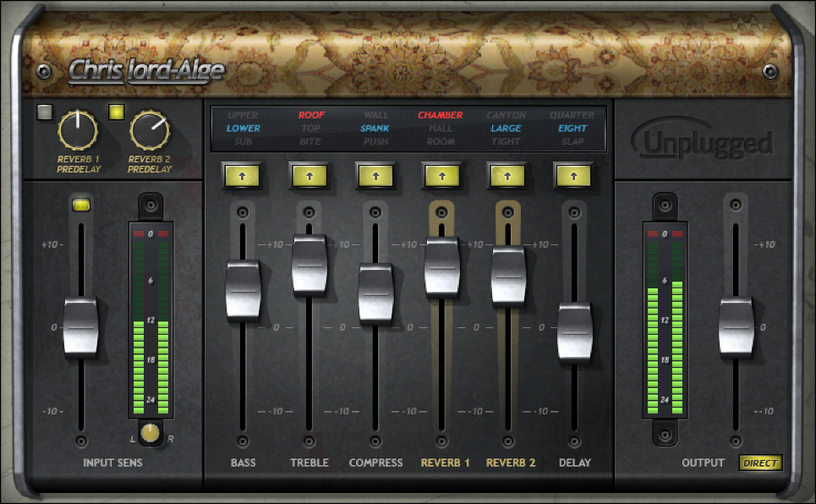Click the Input Sens fader handle
The width and height of the screenshot is (816, 504).
coord(81,327)
